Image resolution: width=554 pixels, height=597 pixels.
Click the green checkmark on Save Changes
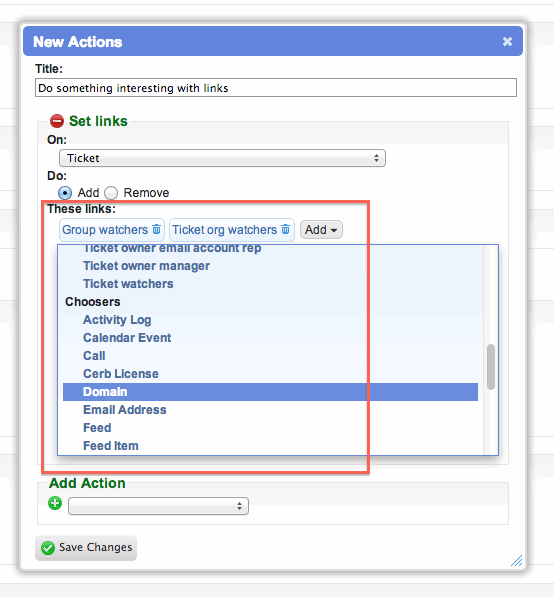click(48, 548)
